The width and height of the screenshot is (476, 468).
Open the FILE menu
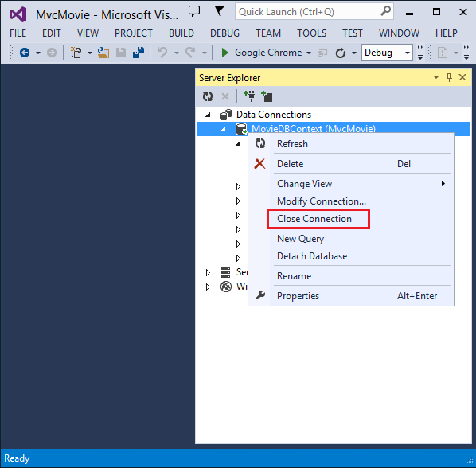[x=18, y=33]
